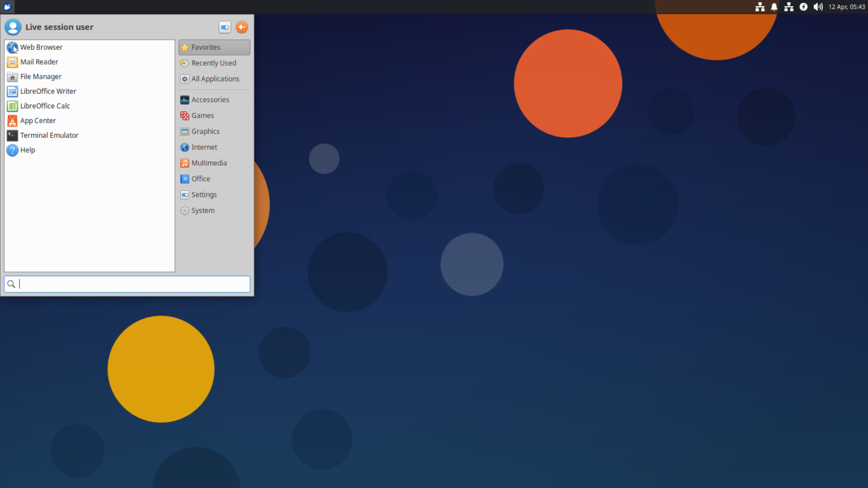Launch the Terminal Emulator
The width and height of the screenshot is (868, 488).
(49, 135)
